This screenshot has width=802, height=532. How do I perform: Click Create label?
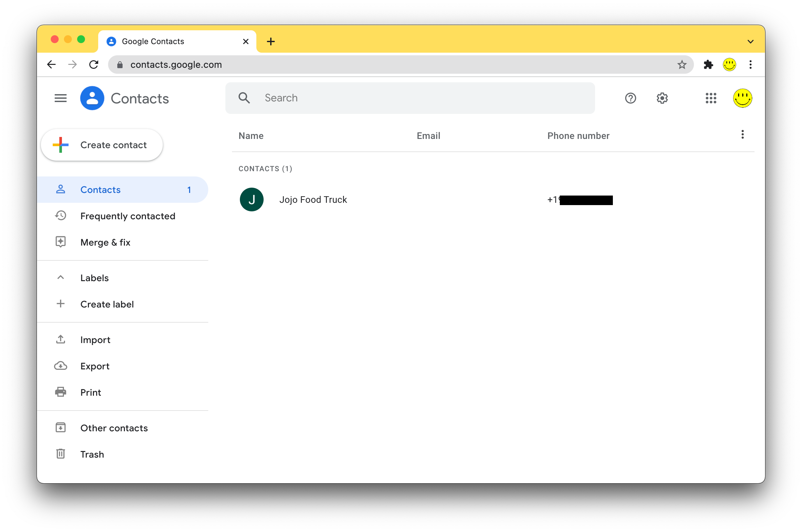coord(123,304)
